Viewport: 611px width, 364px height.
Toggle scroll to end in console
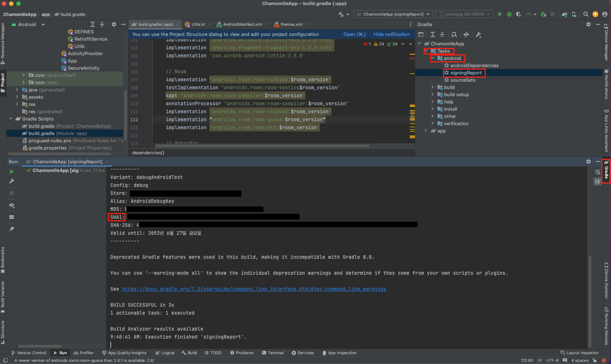click(598, 181)
